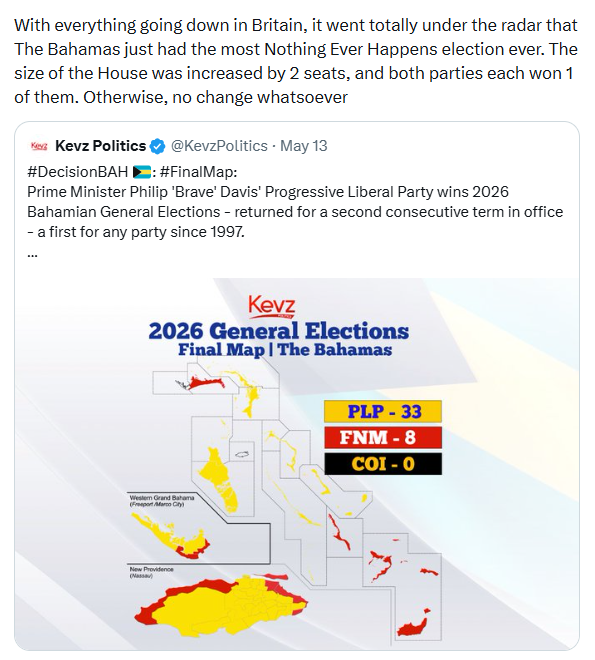The width and height of the screenshot is (595, 660).
Task: Expand the truncated quoted tweet ellipsis
Action: pyautogui.click(x=32, y=254)
